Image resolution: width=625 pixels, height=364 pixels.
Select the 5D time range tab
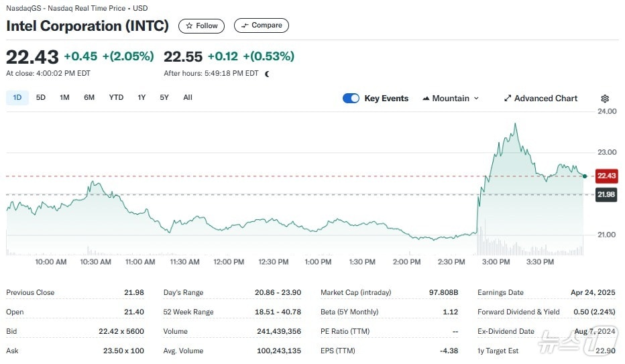point(41,98)
